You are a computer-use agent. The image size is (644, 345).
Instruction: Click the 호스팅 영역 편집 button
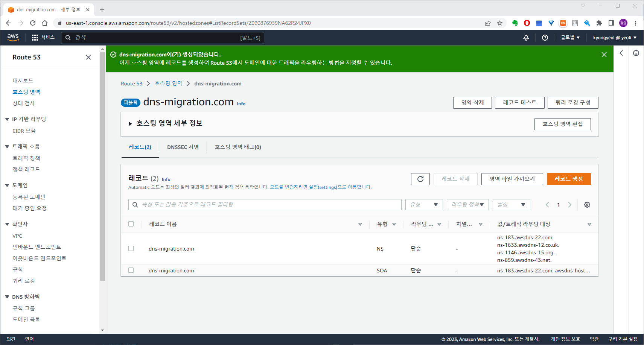(x=563, y=124)
